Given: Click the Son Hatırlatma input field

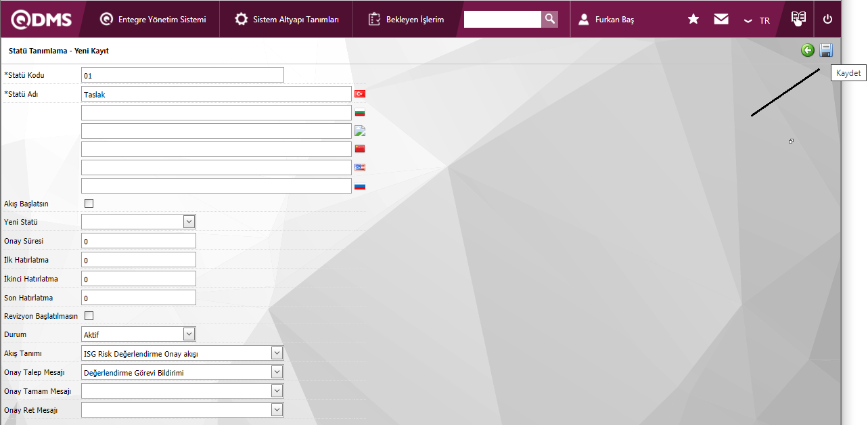Looking at the screenshot, I should 139,297.
